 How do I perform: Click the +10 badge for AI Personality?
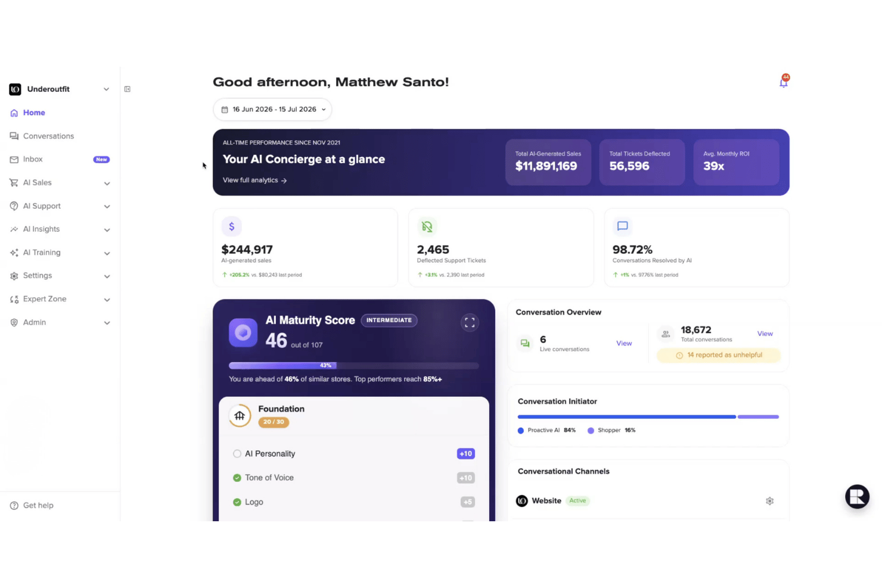[x=465, y=454]
